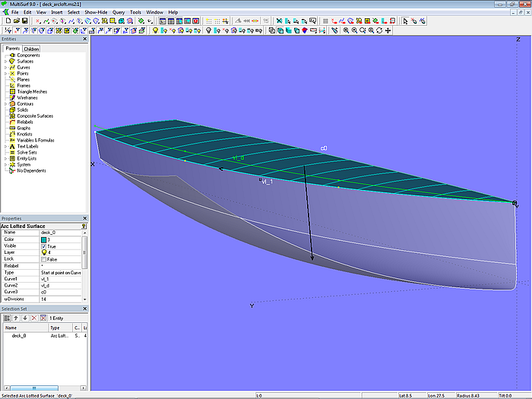
Task: Select the arrow pointer selection tool
Action: pos(404,21)
